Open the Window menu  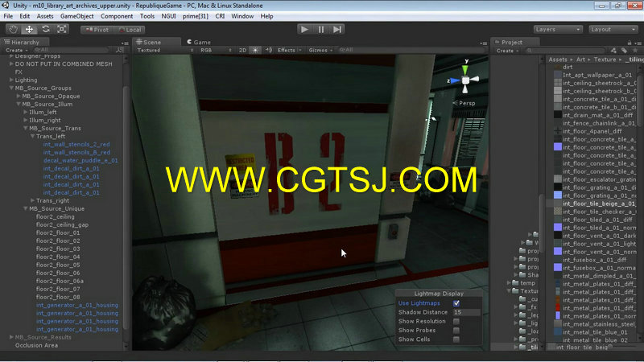click(242, 16)
